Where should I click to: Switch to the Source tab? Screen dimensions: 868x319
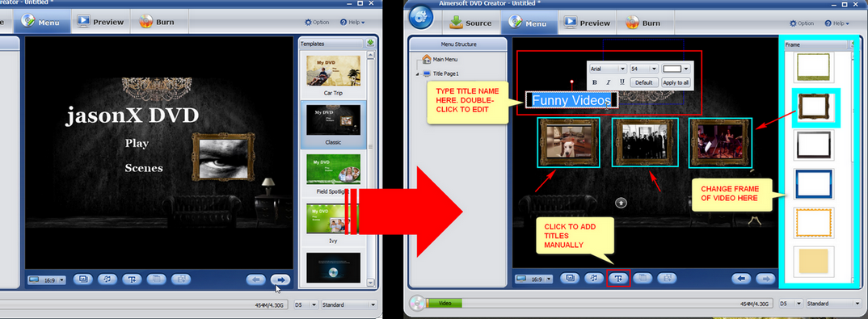(x=471, y=23)
